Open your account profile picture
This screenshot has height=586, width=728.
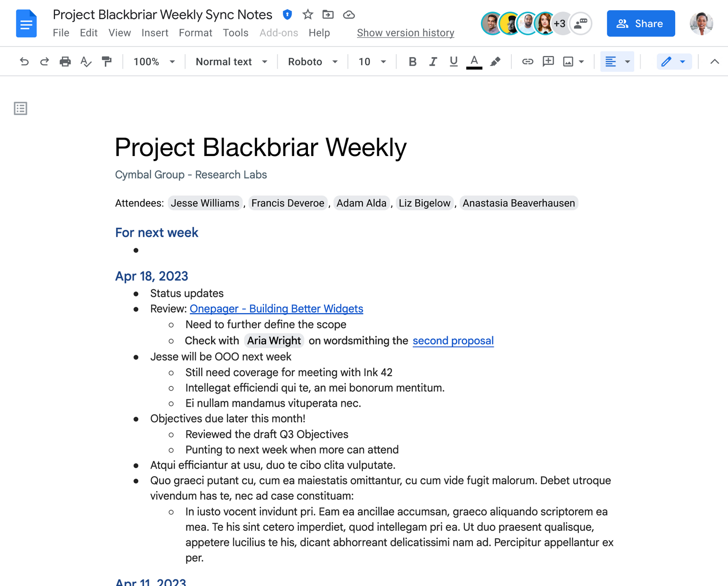tap(701, 24)
